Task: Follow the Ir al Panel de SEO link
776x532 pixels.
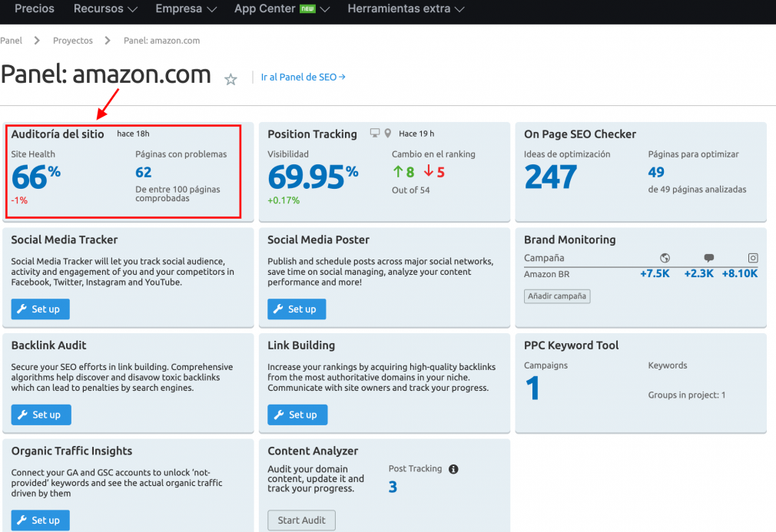Action: pos(303,77)
